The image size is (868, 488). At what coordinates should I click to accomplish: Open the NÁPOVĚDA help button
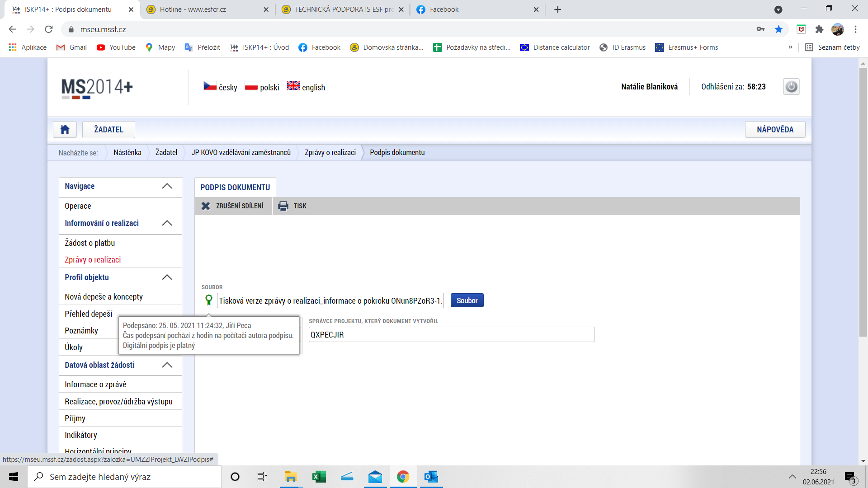point(775,130)
